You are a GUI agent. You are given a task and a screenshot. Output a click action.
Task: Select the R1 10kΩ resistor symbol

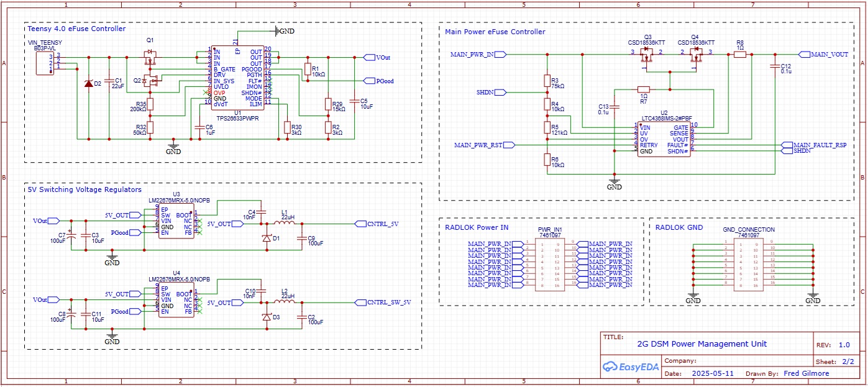pos(306,69)
